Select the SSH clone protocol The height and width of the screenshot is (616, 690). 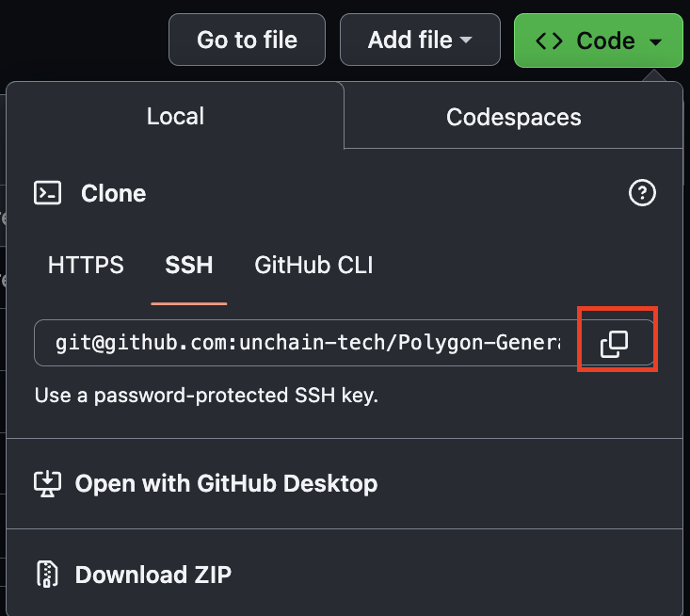coord(189,265)
